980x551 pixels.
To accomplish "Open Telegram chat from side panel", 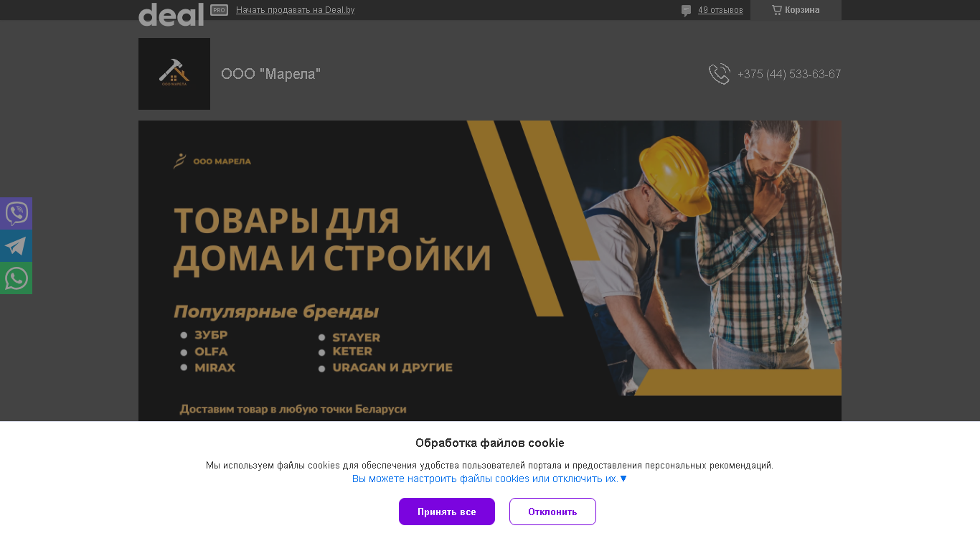I will pos(16,245).
